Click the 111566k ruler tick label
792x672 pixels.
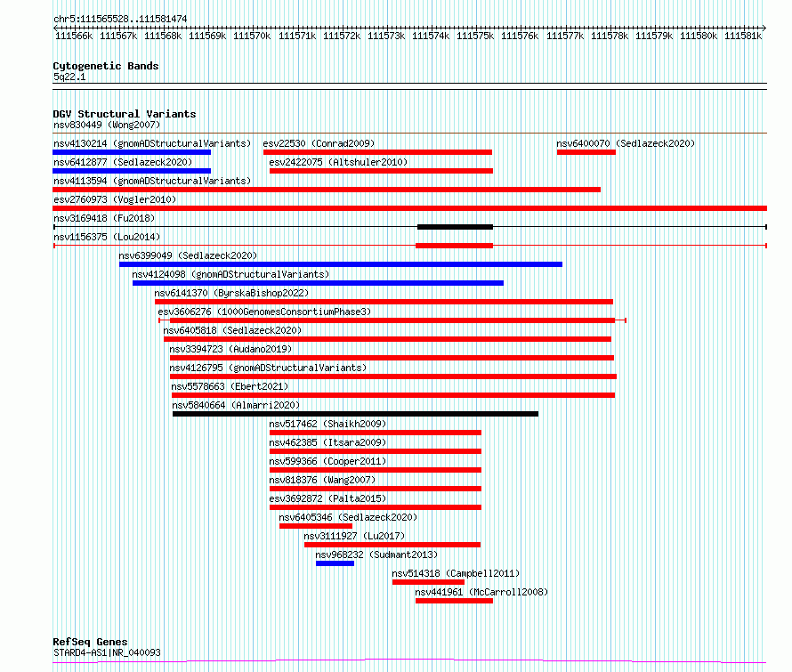point(74,36)
